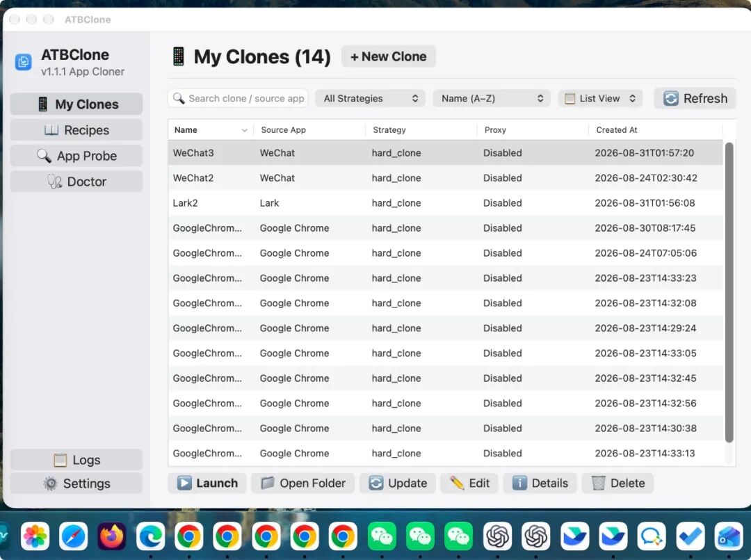
Task: Click the WeChat source cell in WeChat2 row
Action: (277, 177)
